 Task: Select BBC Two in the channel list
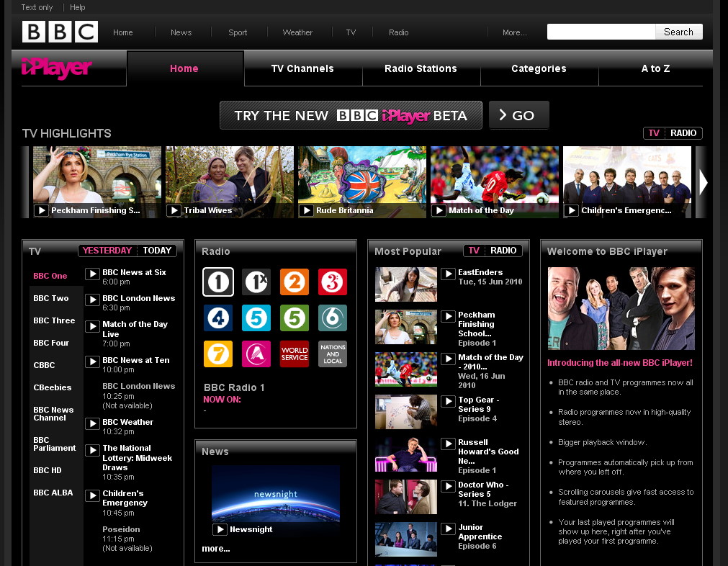pos(51,298)
